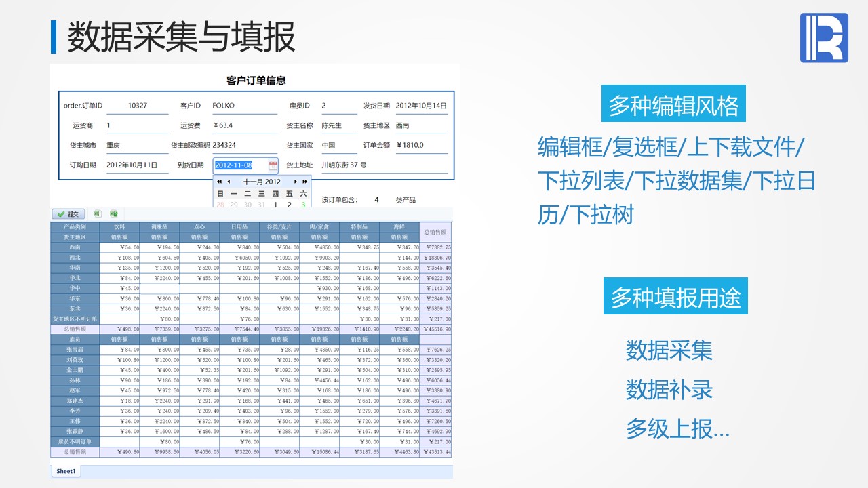
Task: Click the 调味品 column header
Action: (159, 227)
